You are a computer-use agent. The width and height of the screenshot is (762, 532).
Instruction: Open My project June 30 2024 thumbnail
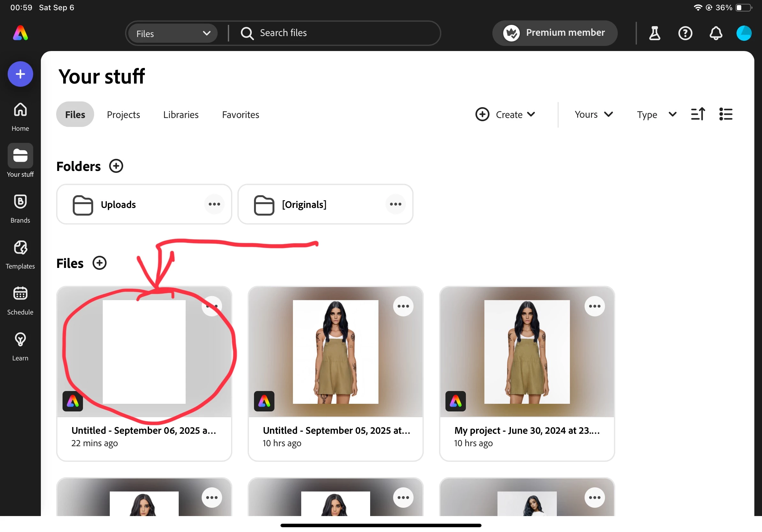point(527,351)
